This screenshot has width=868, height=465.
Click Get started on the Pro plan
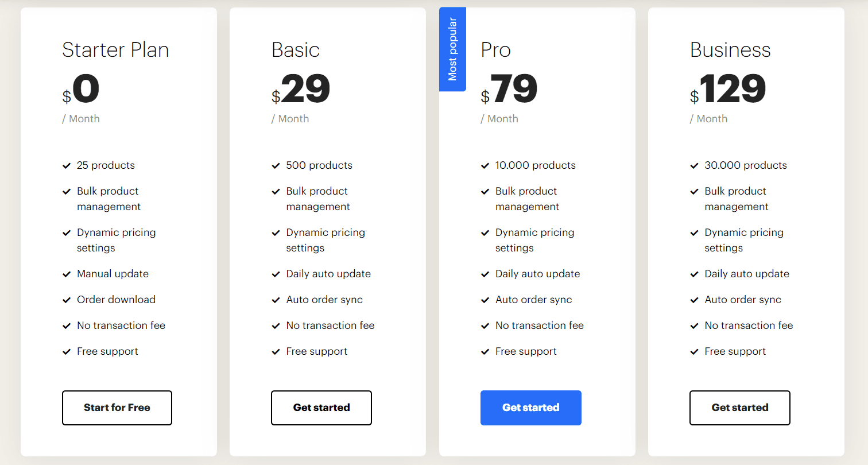coord(530,408)
